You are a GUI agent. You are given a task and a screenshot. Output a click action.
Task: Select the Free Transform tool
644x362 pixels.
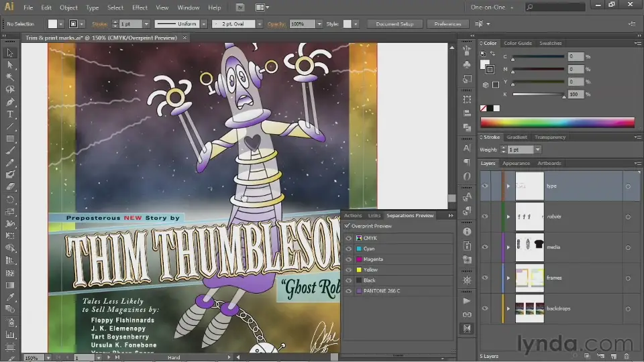click(10, 236)
